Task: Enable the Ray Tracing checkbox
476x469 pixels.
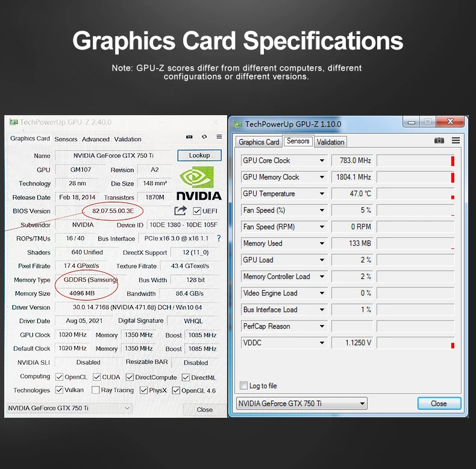Action: (x=96, y=390)
